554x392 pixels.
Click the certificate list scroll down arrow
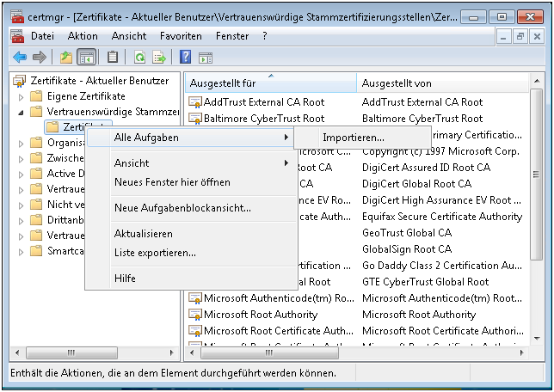click(537, 339)
